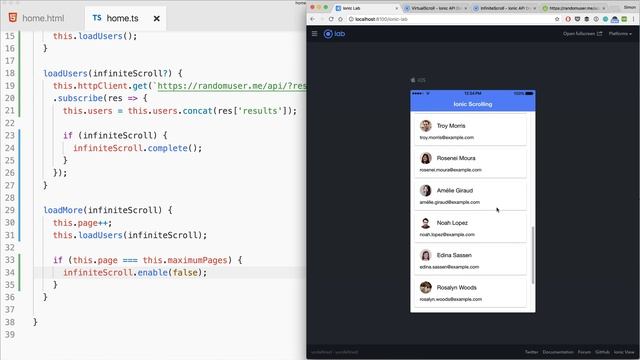The width and height of the screenshot is (640, 360).
Task: Open the Opera-style red extension icon
Action: tap(568, 19)
